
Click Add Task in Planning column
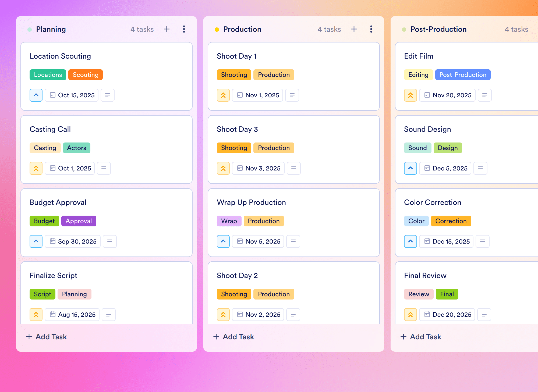pos(46,337)
